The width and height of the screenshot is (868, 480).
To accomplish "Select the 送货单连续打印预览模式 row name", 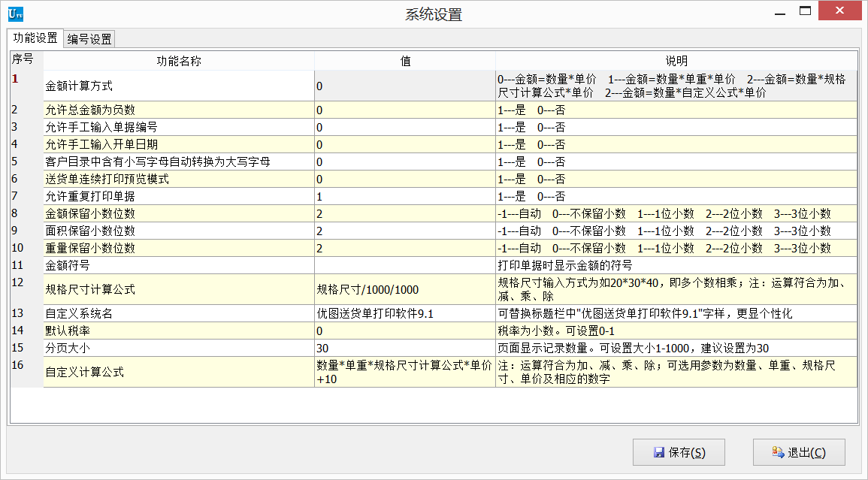I will click(179, 179).
